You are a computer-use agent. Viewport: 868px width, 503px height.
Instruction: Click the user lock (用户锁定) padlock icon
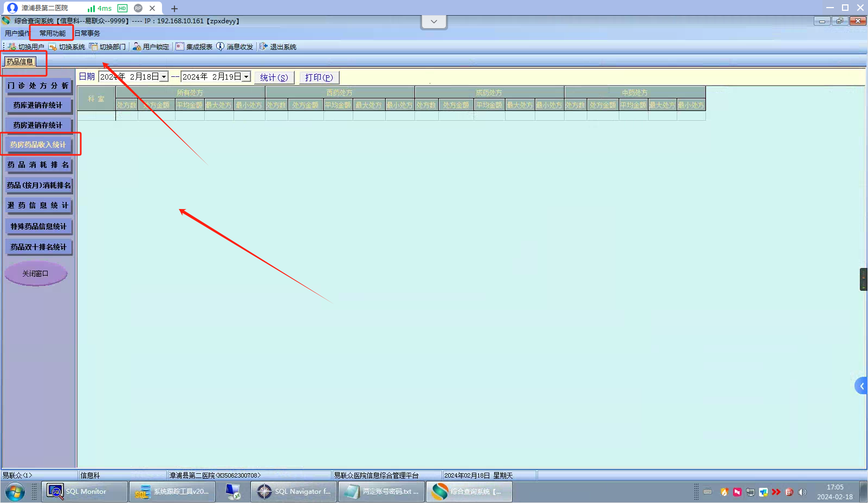pyautogui.click(x=137, y=47)
